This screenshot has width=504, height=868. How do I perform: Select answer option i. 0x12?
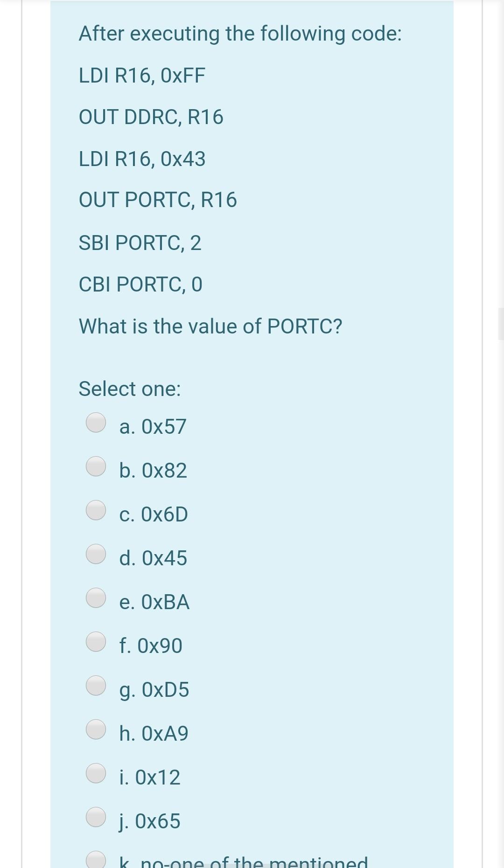[x=96, y=773]
